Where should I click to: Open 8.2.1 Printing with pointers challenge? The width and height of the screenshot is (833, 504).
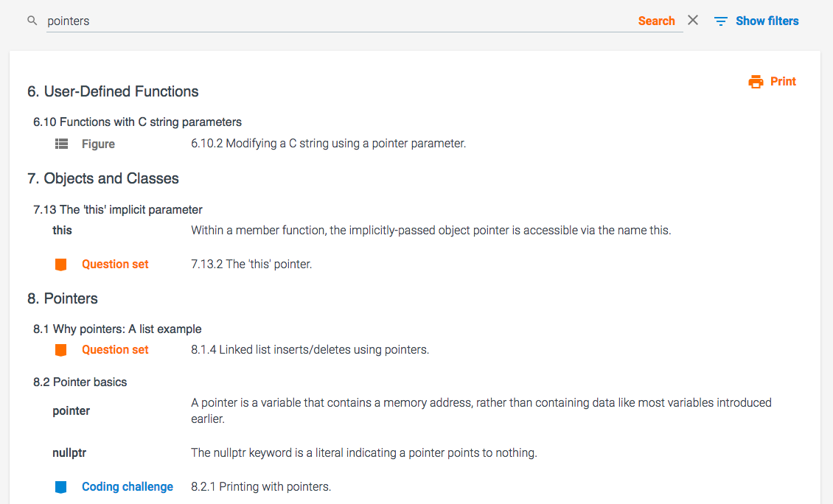[261, 486]
